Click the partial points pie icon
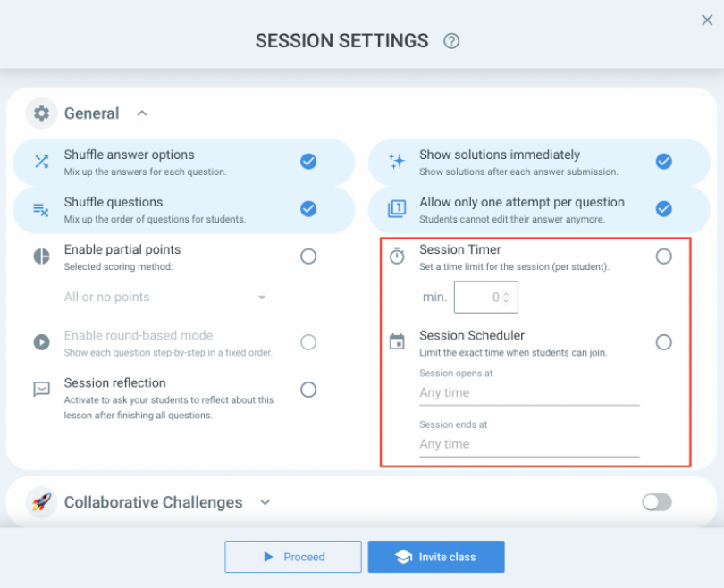 point(41,256)
